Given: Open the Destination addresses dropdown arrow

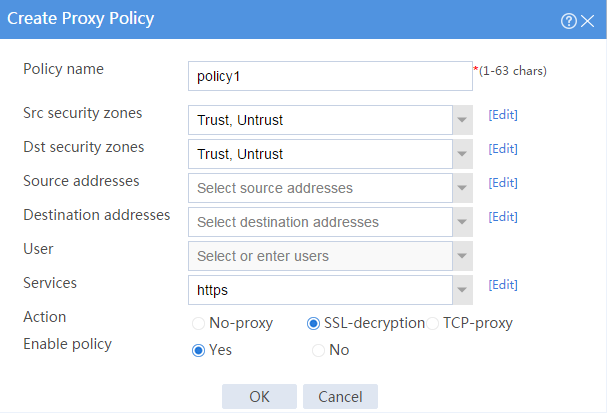Looking at the screenshot, I should (x=462, y=222).
